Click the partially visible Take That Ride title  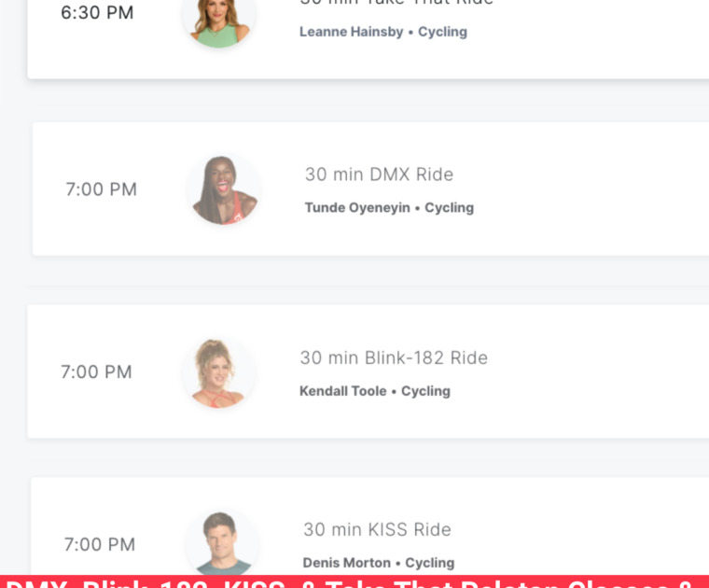[396, 4]
